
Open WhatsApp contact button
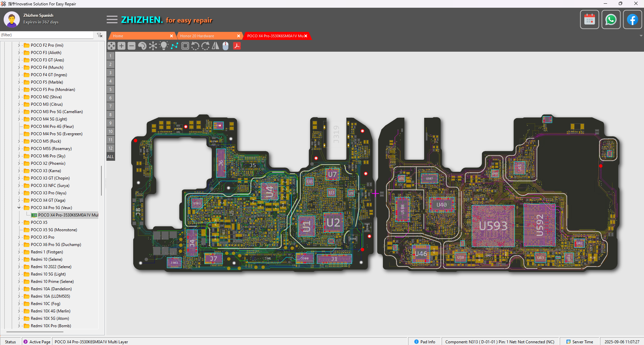[x=611, y=19]
